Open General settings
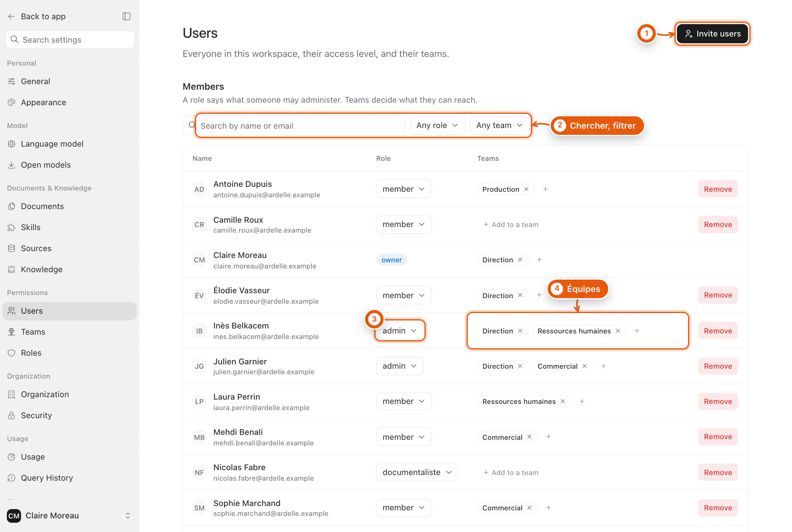 point(70,81)
